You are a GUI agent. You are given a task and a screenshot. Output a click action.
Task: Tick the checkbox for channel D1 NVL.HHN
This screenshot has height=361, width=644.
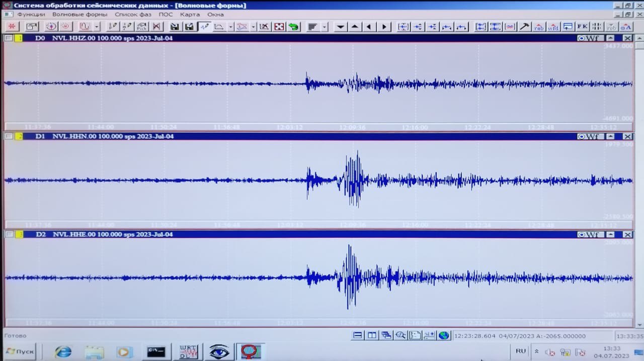[x=9, y=136]
